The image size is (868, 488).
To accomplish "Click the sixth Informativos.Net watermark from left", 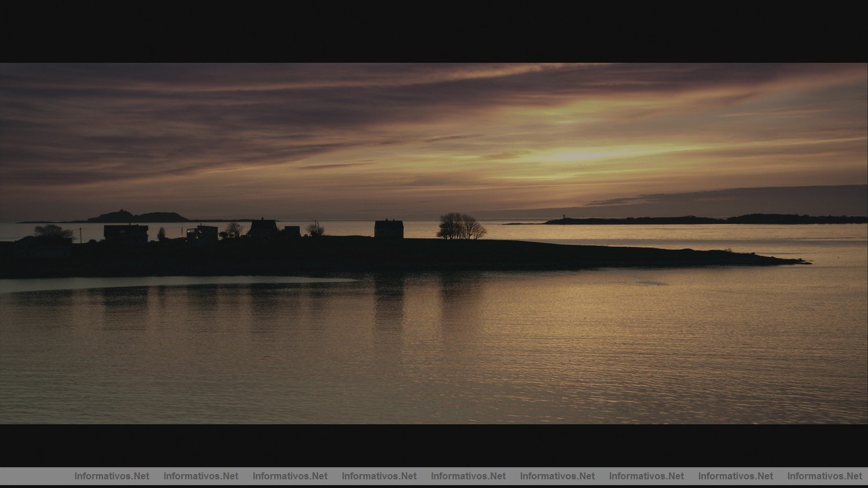I will pyautogui.click(x=557, y=476).
